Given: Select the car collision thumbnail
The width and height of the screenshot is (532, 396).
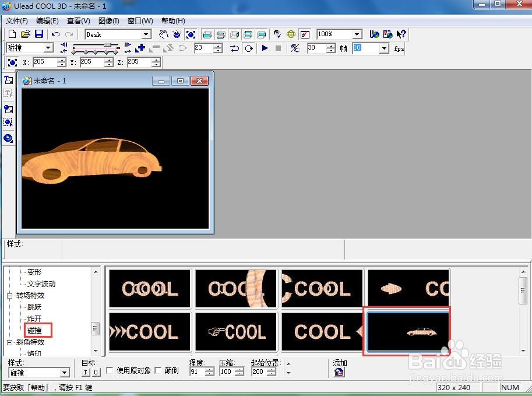Looking at the screenshot, I should coord(408,331).
